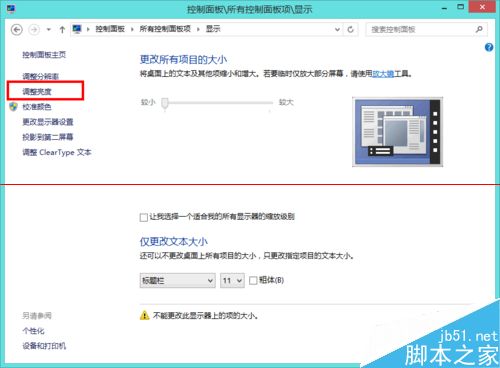Click the magnifier search icon
The width and height of the screenshot is (500, 368).
[x=479, y=29]
